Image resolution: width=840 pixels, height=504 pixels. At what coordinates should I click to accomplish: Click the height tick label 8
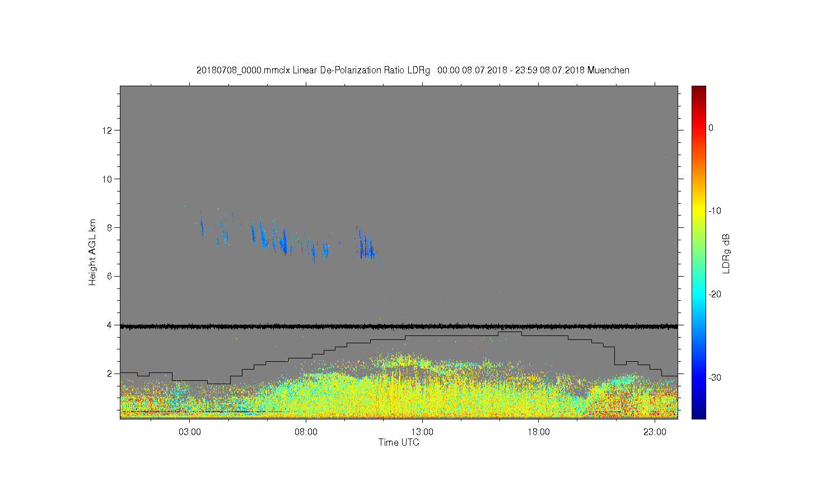click(x=110, y=228)
